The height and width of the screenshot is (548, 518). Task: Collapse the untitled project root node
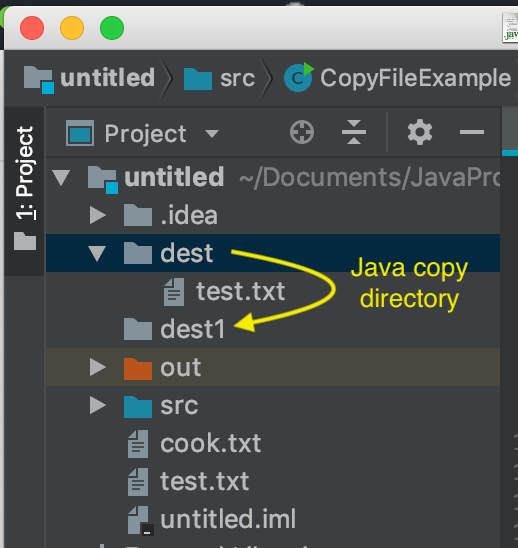(x=61, y=177)
